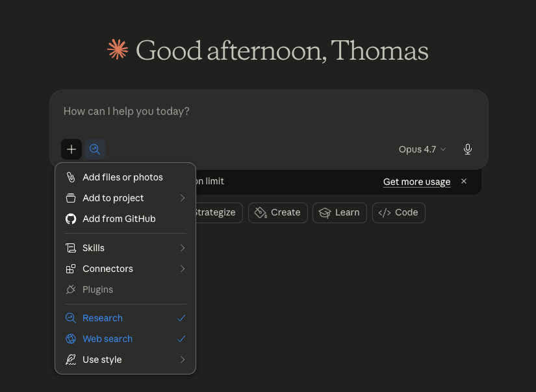Click the Research mode icon in composer
Image resolution: width=536 pixels, height=392 pixels.
tap(95, 149)
